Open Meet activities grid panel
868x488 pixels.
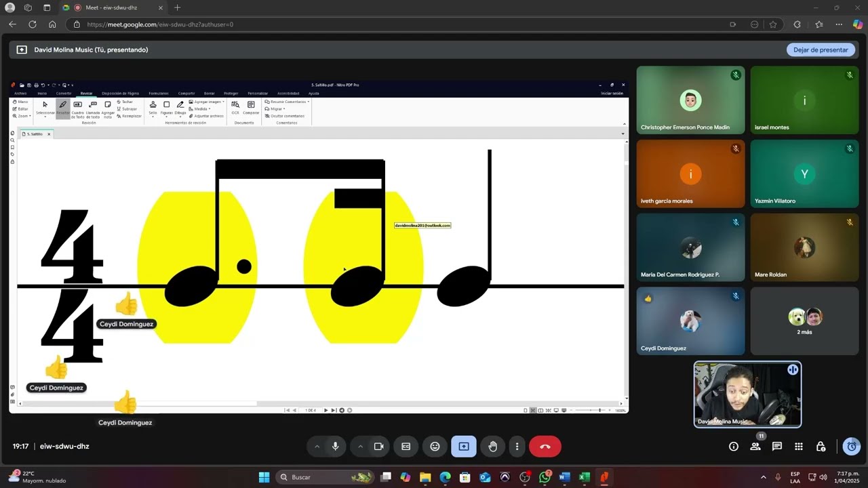(799, 447)
